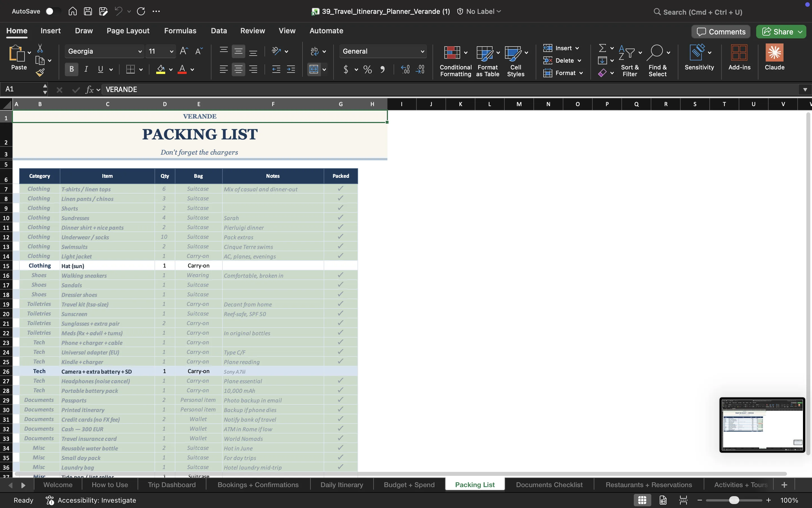Open the Share button dropdown arrow
Viewport: 812px width, 508px height.
pyautogui.click(x=800, y=32)
